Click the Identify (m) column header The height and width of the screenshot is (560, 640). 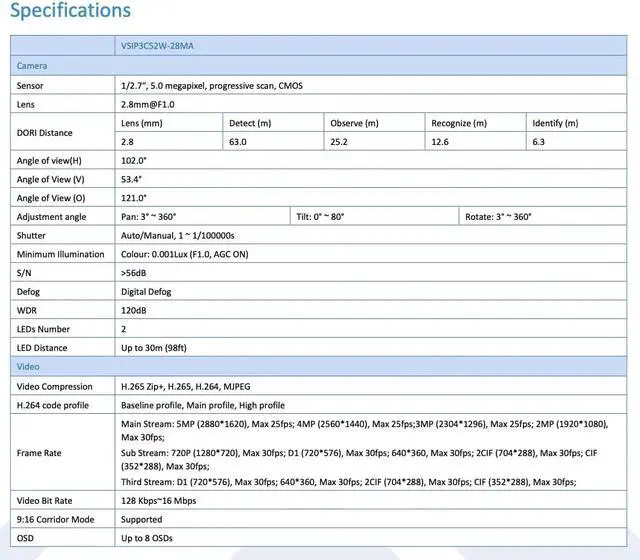[556, 123]
